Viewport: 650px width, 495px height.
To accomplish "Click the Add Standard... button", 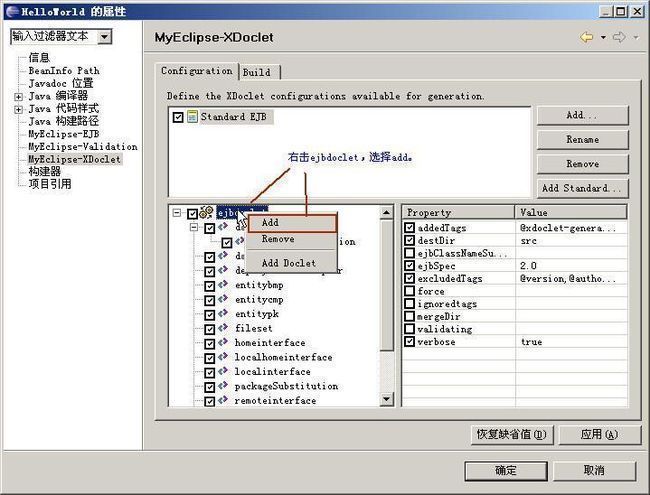I will [582, 188].
